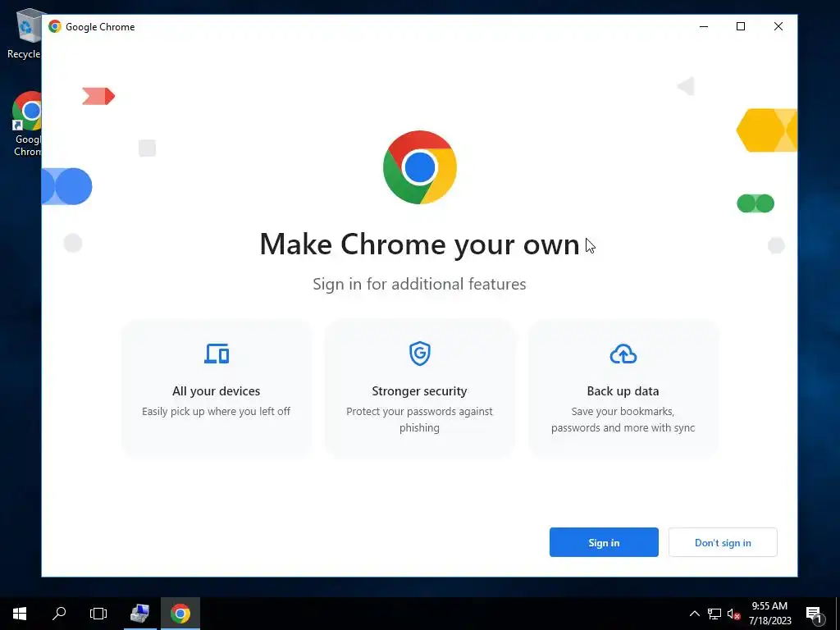This screenshot has width=840, height=630.
Task: Click Google Chrome desktop shortcut
Action: (x=27, y=125)
